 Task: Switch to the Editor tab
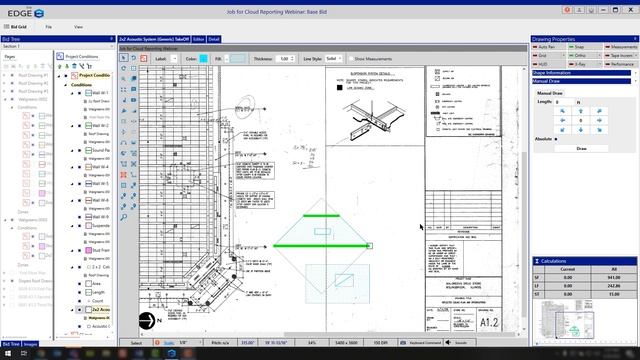[x=198, y=39]
